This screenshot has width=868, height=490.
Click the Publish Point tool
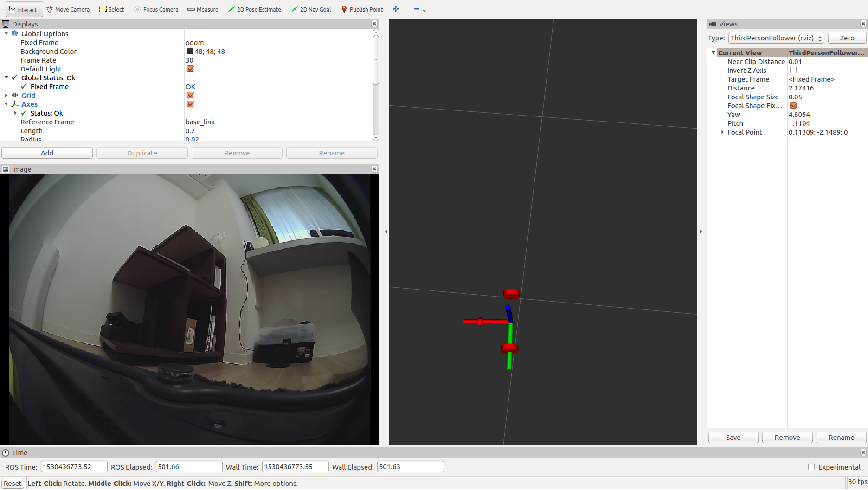(x=362, y=9)
